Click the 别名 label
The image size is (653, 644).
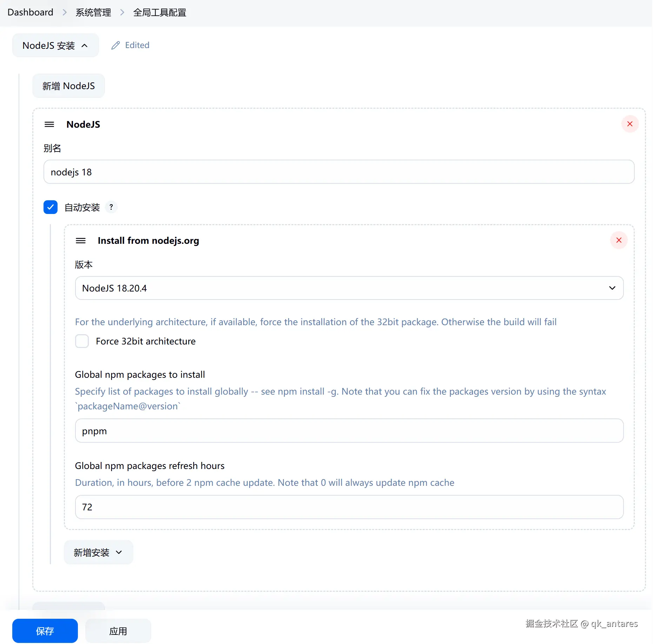point(52,148)
